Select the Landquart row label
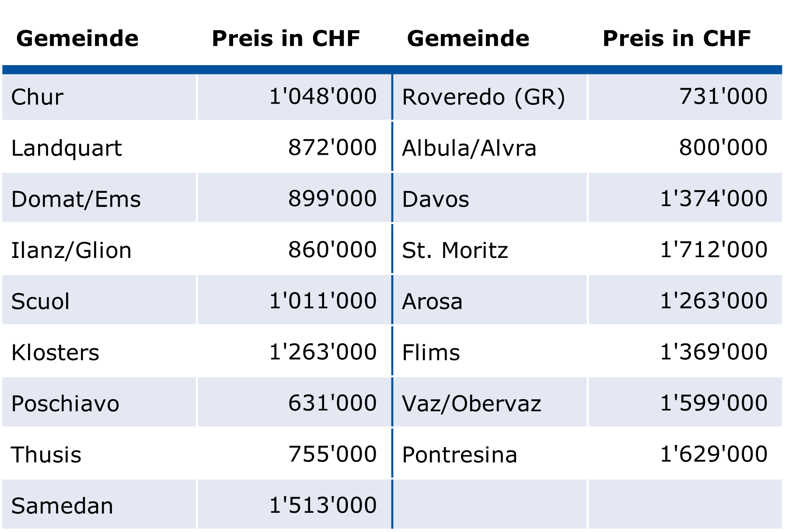Viewport: 789px width, 532px height. point(99,148)
